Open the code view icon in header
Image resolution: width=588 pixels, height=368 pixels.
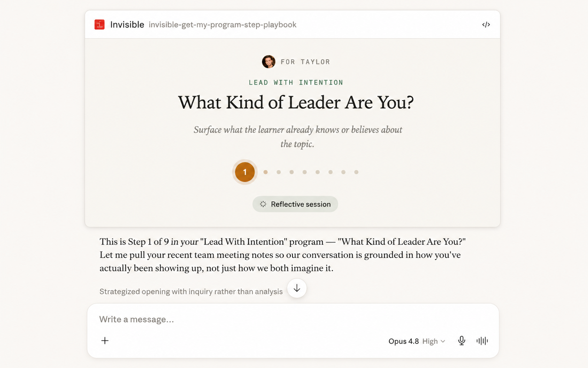pos(486,24)
